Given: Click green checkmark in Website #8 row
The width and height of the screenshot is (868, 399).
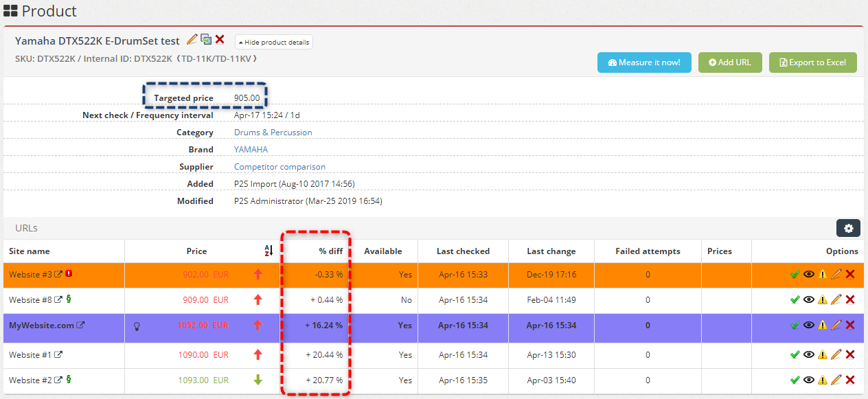Looking at the screenshot, I should click(795, 299).
